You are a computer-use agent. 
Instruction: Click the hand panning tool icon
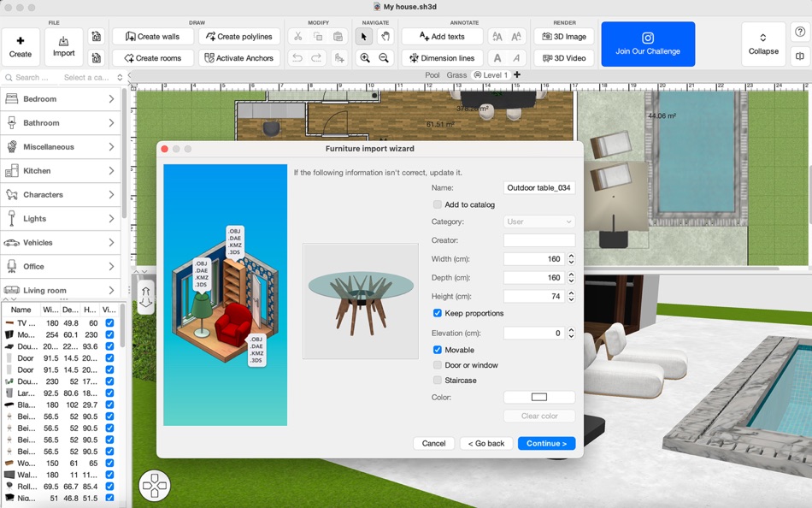click(385, 37)
